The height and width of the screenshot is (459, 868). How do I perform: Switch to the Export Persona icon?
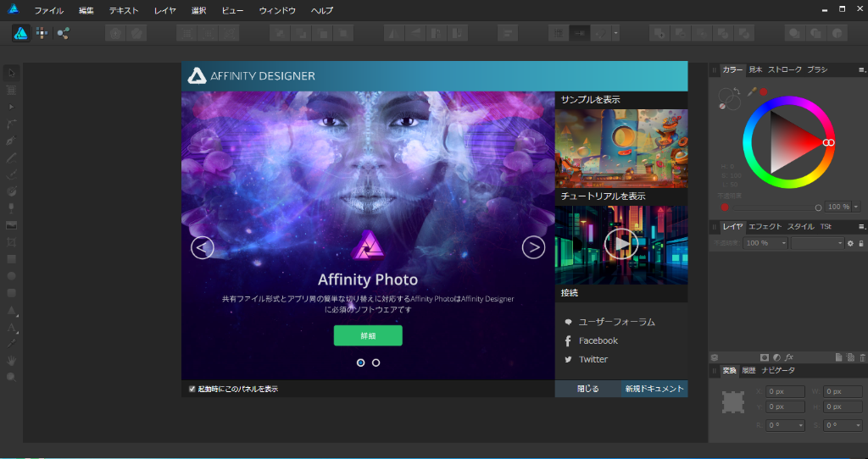63,33
